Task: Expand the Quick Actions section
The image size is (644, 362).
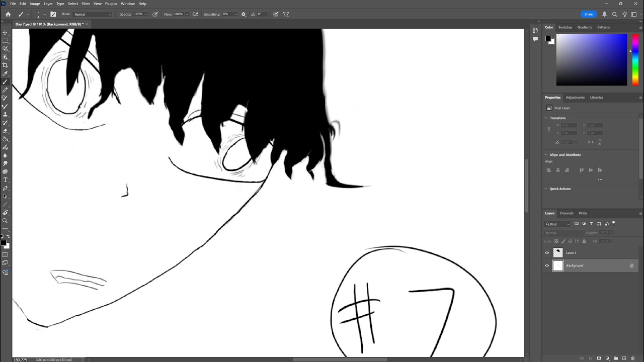Action: pos(546,189)
